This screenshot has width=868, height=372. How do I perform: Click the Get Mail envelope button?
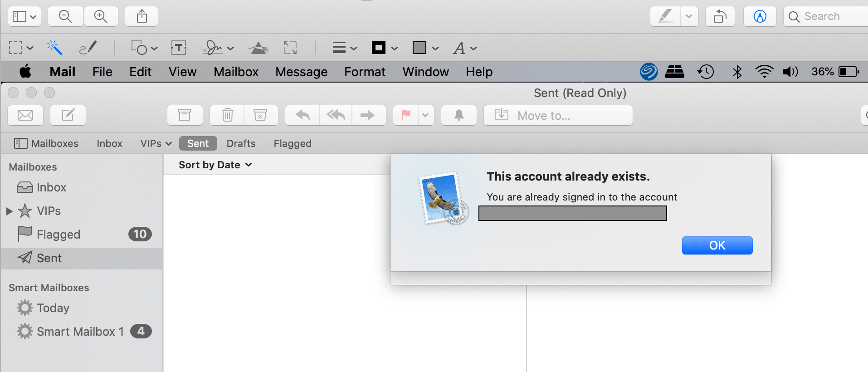pos(25,115)
